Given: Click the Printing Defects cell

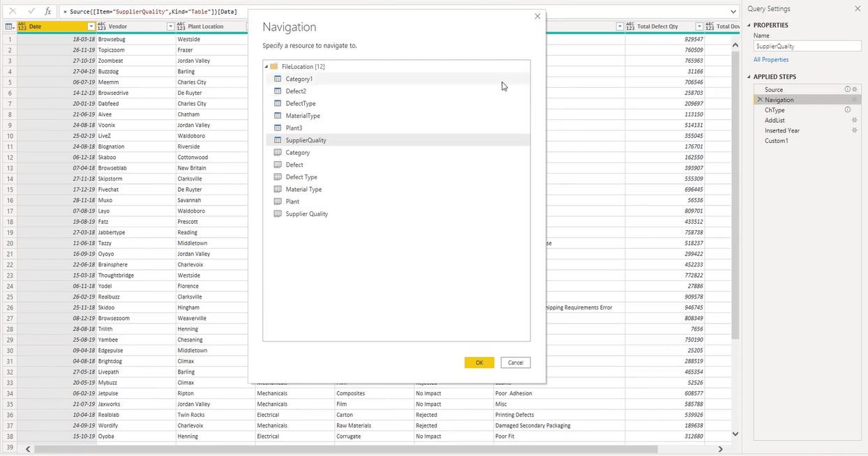Looking at the screenshot, I should tap(560, 415).
